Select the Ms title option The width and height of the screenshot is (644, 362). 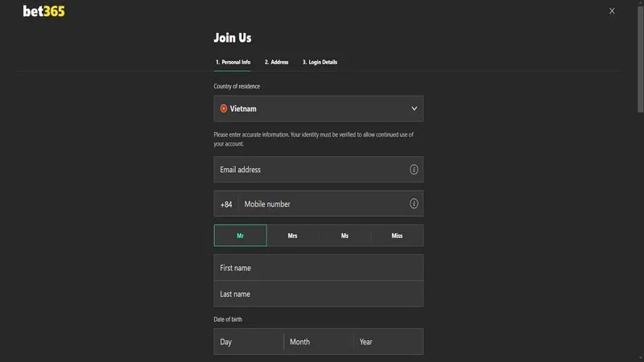point(345,236)
